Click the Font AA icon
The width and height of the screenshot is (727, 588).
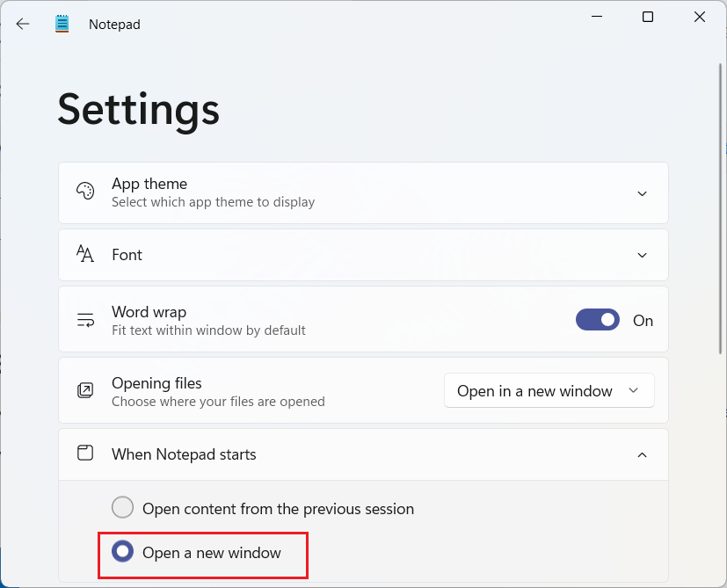[x=85, y=254]
